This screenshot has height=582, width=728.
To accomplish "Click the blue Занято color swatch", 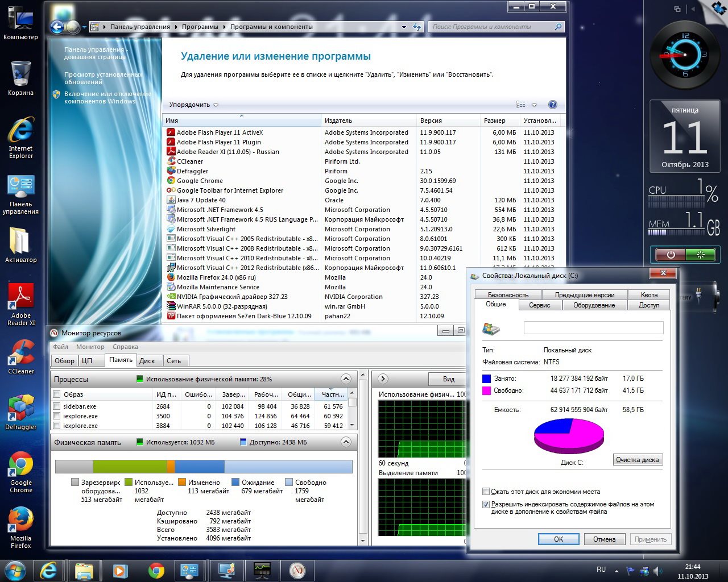I will 486,379.
